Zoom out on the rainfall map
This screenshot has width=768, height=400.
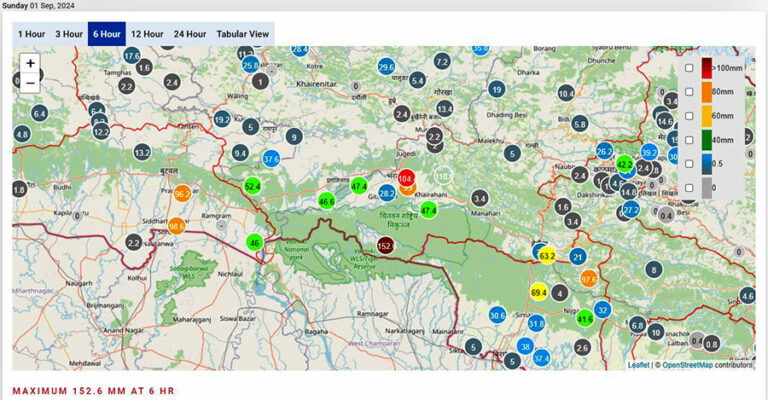tap(30, 83)
